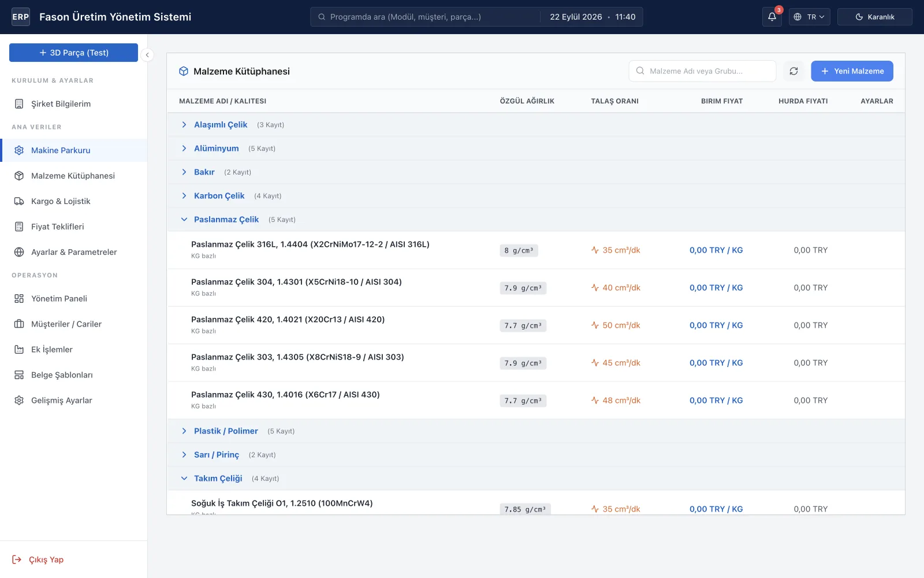Click the magnifier icon in material search box
924x578 pixels.
point(640,71)
